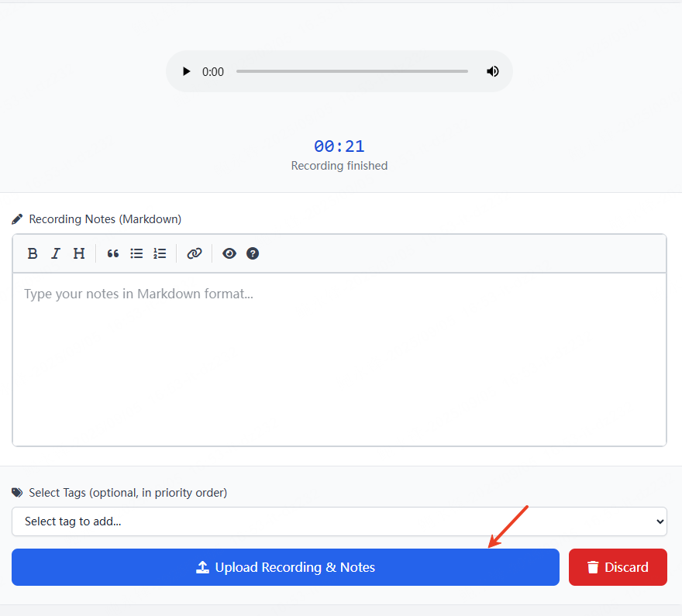Open the Markdown help guide
Screen dimensions: 682x616
point(253,253)
